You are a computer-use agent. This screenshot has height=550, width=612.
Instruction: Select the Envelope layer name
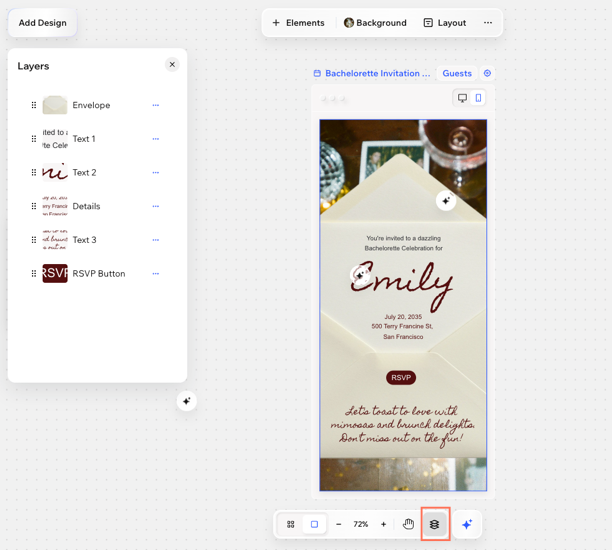91,105
